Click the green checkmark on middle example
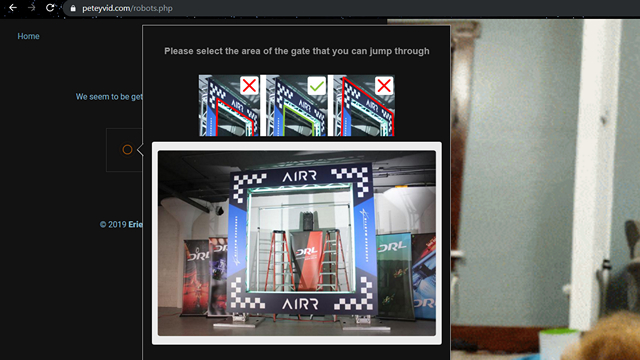640x360 pixels. pos(316,86)
